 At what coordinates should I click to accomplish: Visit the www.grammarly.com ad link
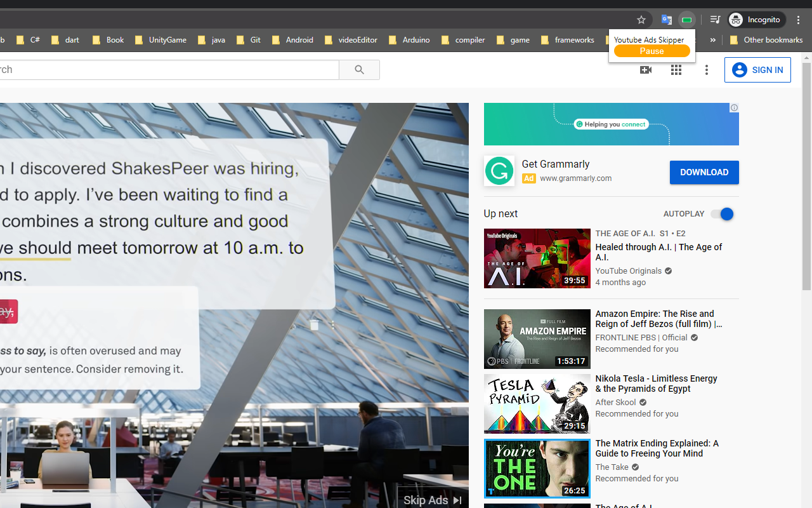point(576,178)
